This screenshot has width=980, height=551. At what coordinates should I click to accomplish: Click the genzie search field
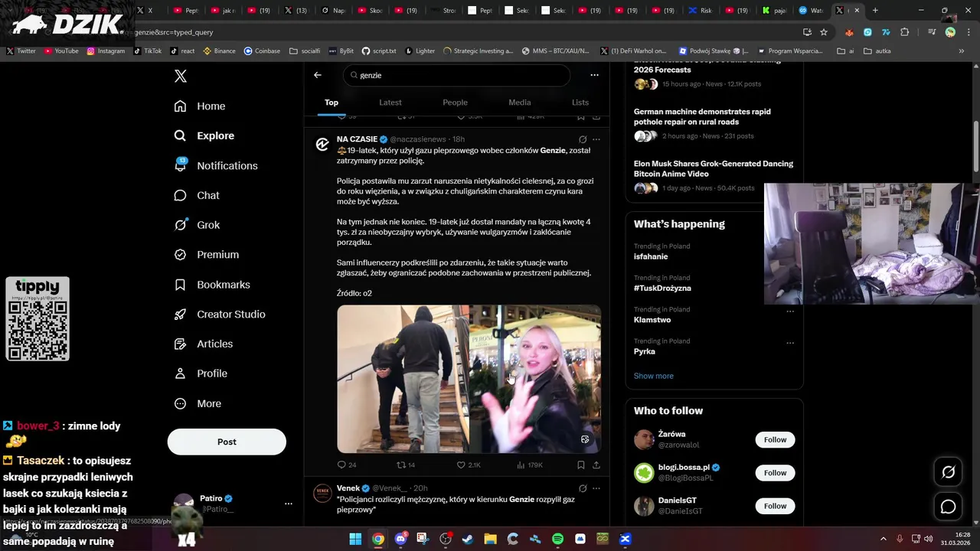(x=457, y=75)
